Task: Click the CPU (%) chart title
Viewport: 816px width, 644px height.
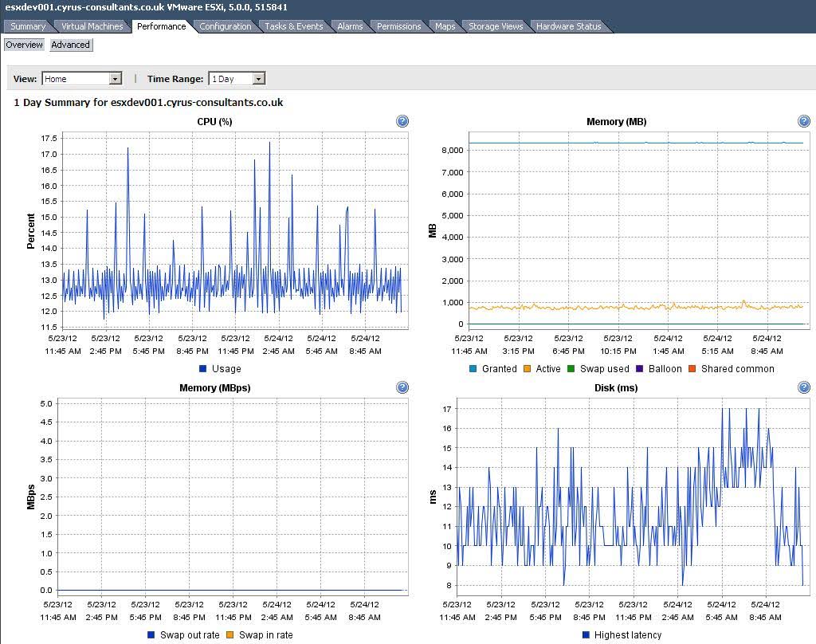Action: [x=214, y=121]
